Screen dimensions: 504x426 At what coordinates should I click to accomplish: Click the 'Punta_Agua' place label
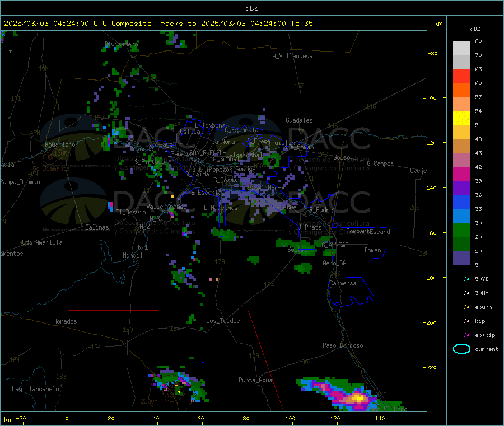pos(255,380)
